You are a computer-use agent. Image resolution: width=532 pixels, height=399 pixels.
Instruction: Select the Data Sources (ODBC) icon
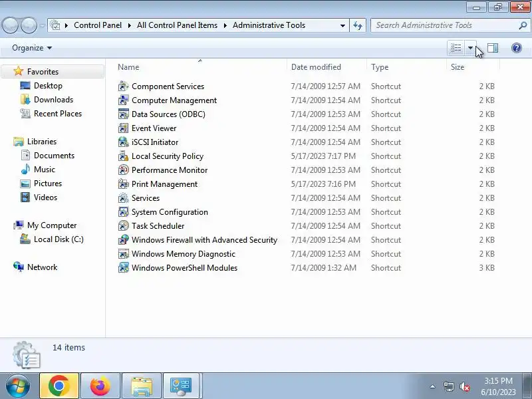pos(123,114)
